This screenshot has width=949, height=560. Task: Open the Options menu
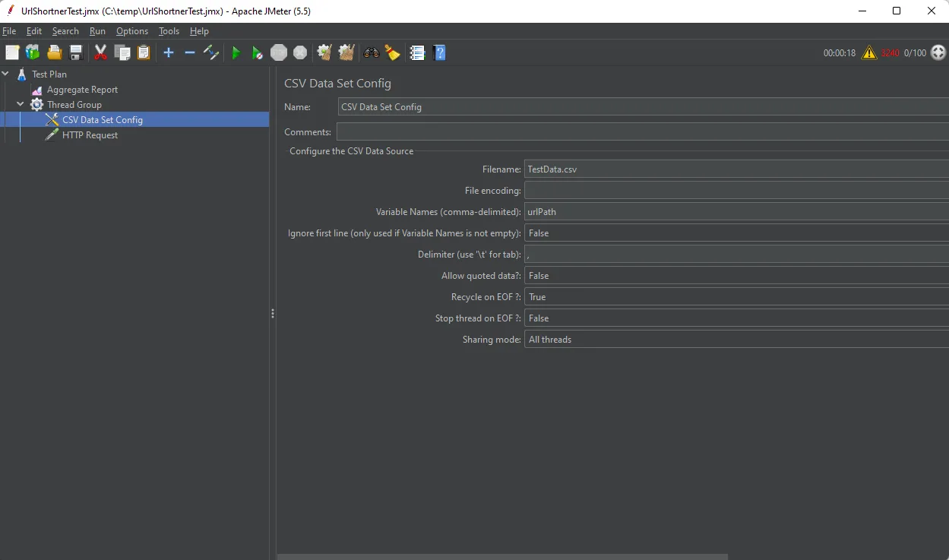pyautogui.click(x=132, y=31)
